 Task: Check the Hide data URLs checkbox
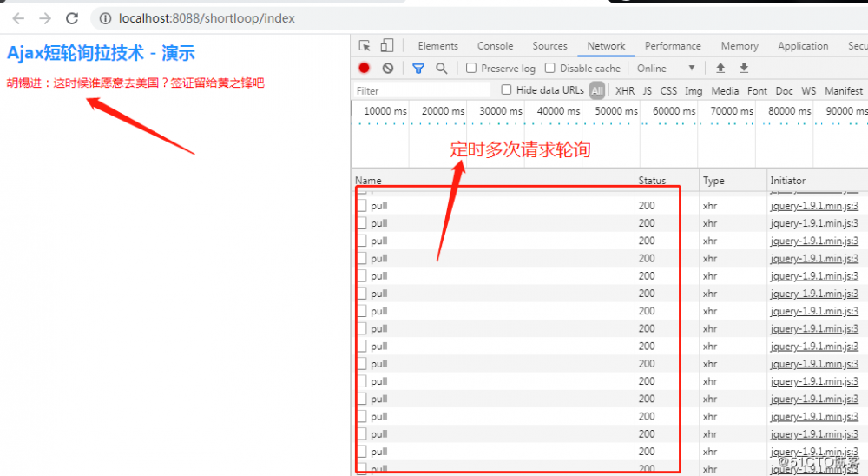[506, 89]
